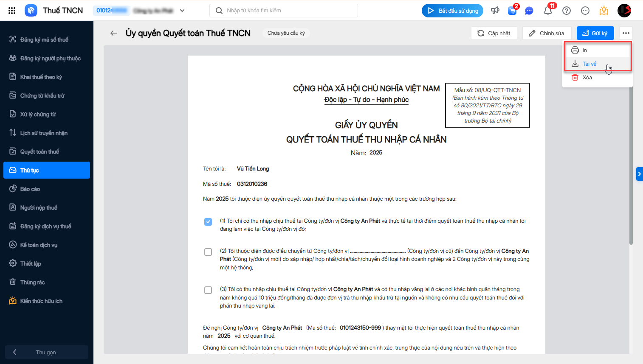Open the chat messages icon
The height and width of the screenshot is (364, 643).
point(529,11)
